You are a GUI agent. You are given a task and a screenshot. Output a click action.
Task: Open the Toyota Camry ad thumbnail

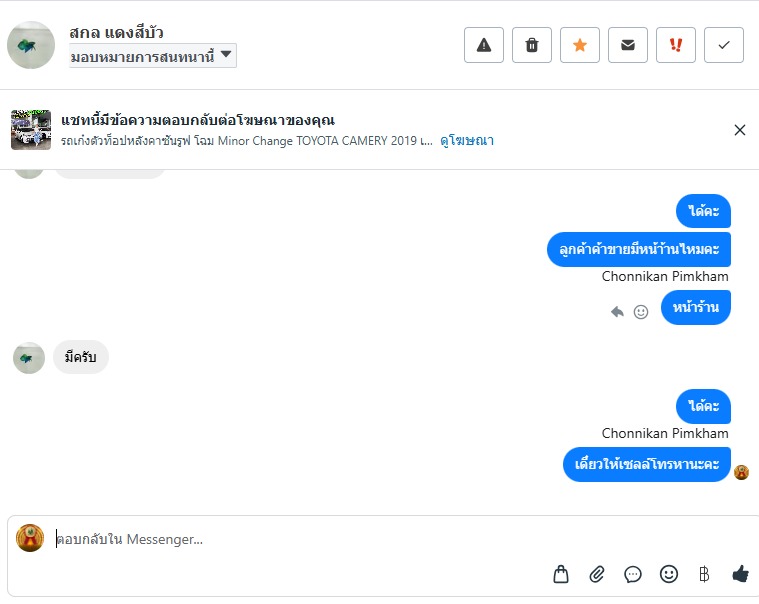[x=31, y=130]
